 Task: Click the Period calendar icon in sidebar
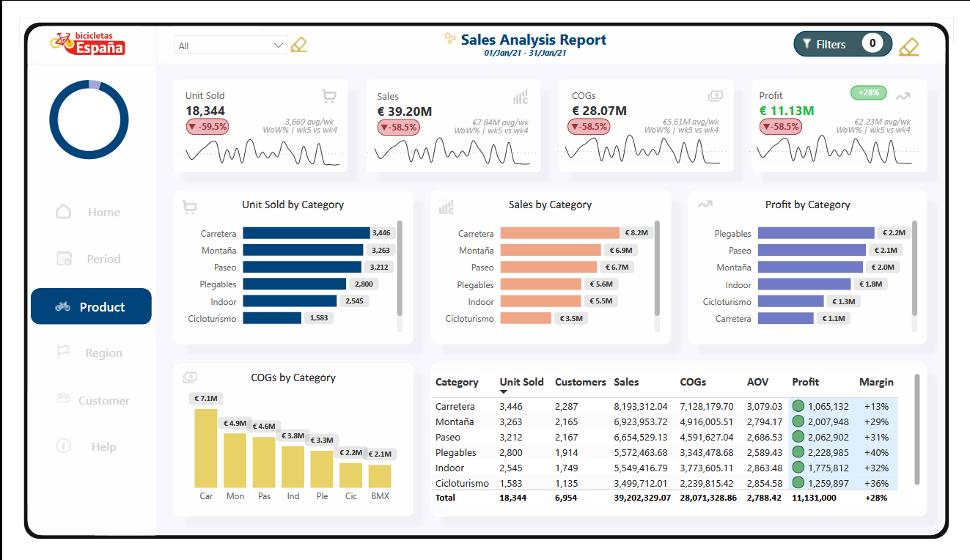(64, 258)
